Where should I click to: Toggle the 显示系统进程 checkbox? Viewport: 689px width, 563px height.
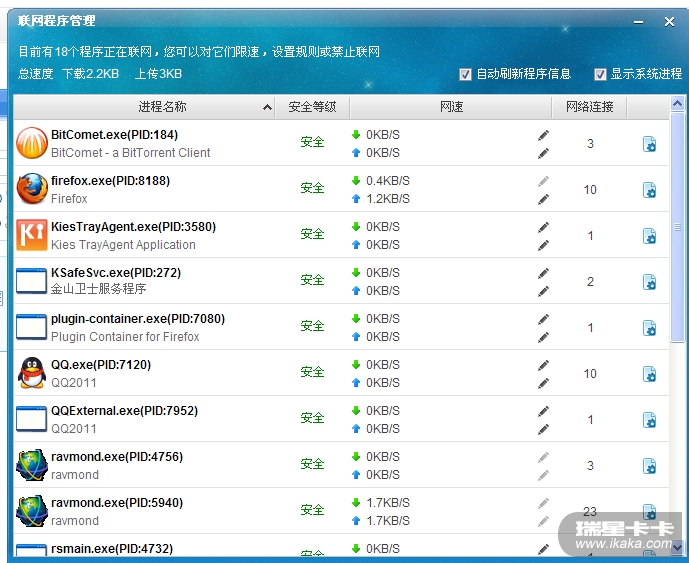click(600, 74)
